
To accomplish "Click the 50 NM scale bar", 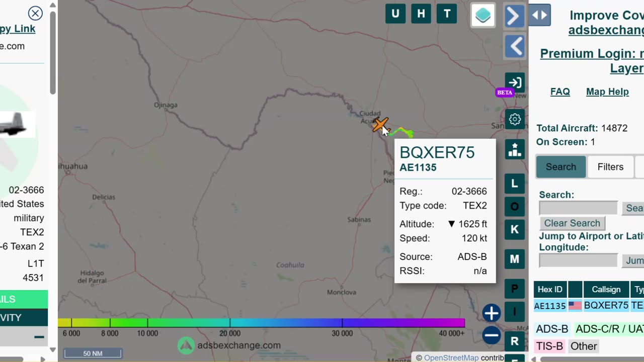I will click(x=93, y=353).
